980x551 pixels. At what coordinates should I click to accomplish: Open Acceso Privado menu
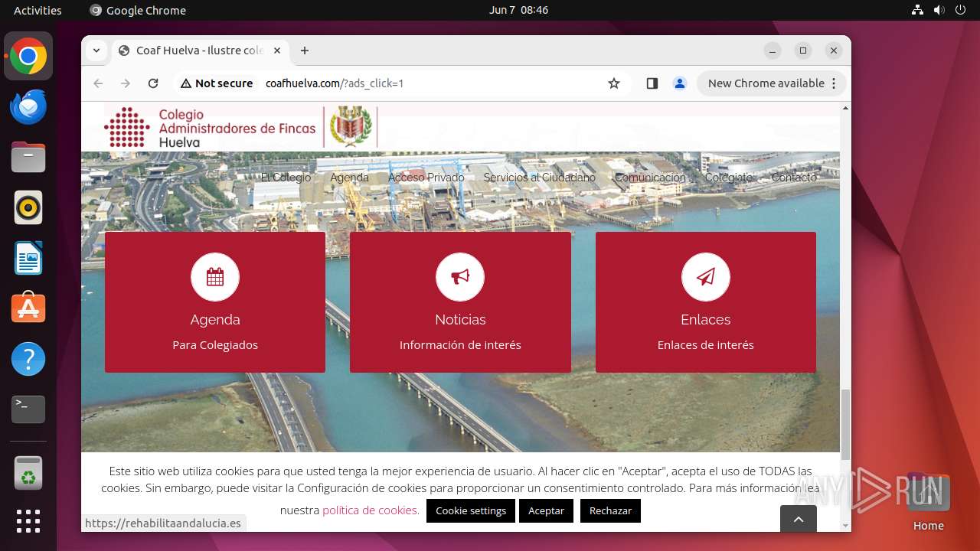[x=426, y=178]
